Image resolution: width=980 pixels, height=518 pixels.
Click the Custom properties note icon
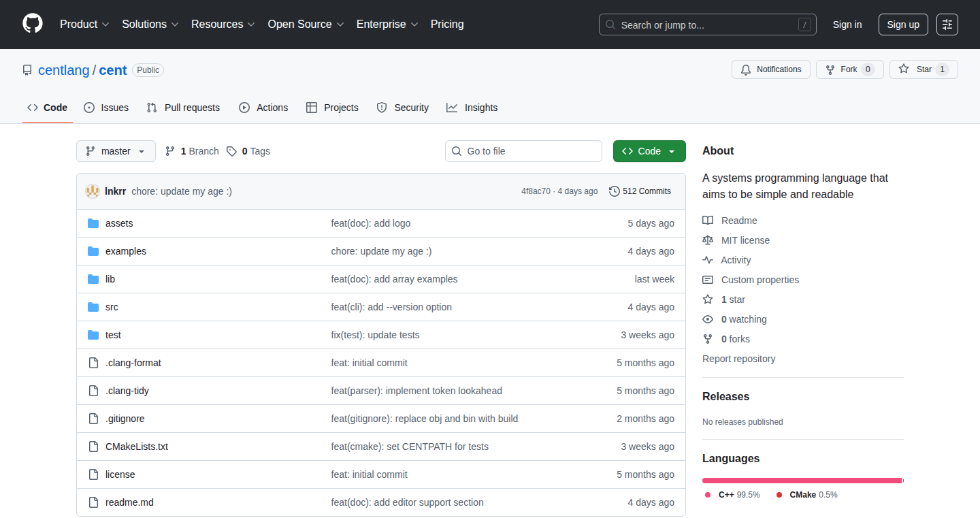(x=708, y=280)
